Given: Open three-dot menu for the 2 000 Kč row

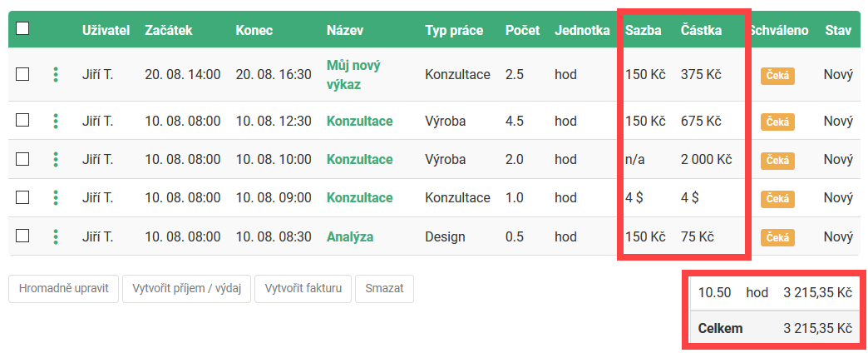Looking at the screenshot, I should coord(56,159).
